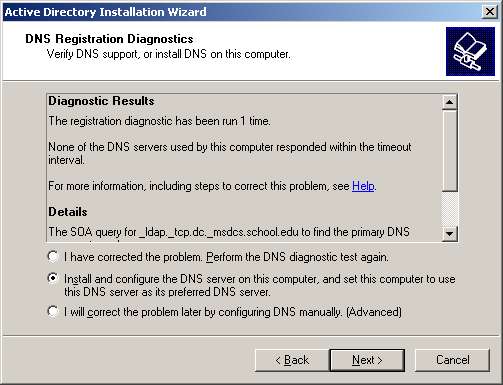Click the 'DNS Registration Diagnostics' heading
This screenshot has height=385, width=503.
[x=109, y=39]
